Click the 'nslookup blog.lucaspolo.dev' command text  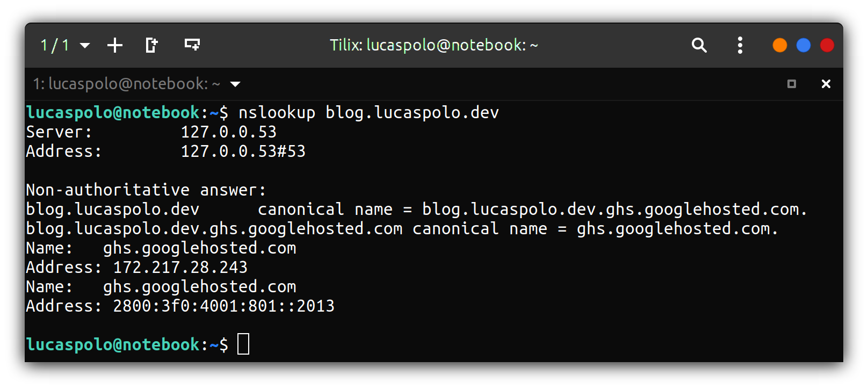click(x=368, y=112)
